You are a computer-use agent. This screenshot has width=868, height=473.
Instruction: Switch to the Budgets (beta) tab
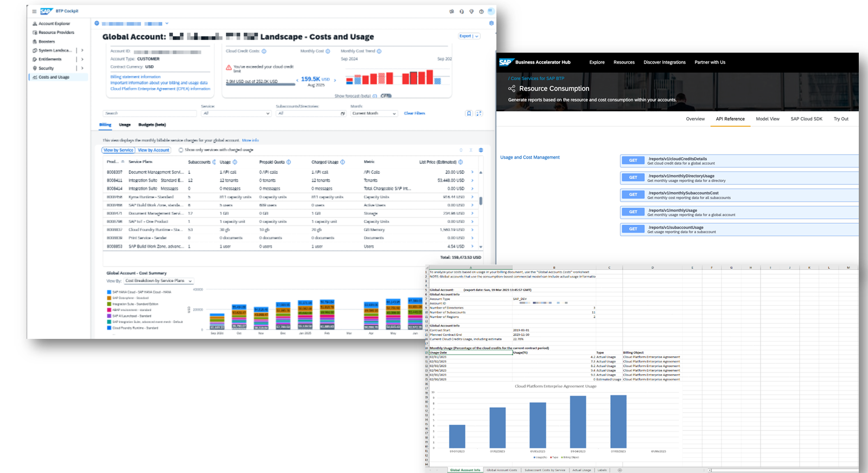(152, 125)
